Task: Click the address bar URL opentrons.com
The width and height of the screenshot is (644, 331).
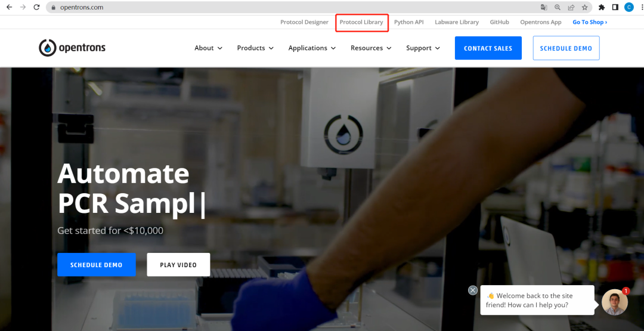Action: (x=81, y=7)
